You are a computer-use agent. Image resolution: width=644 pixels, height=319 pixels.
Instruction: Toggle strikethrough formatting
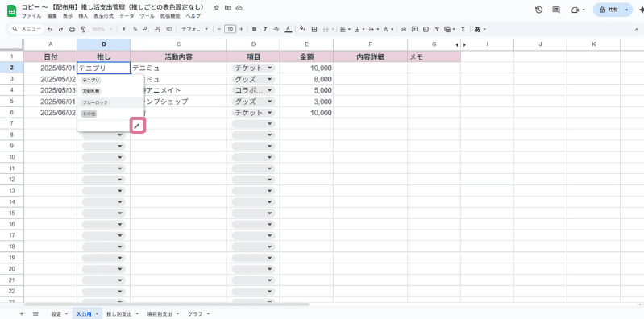point(276,29)
